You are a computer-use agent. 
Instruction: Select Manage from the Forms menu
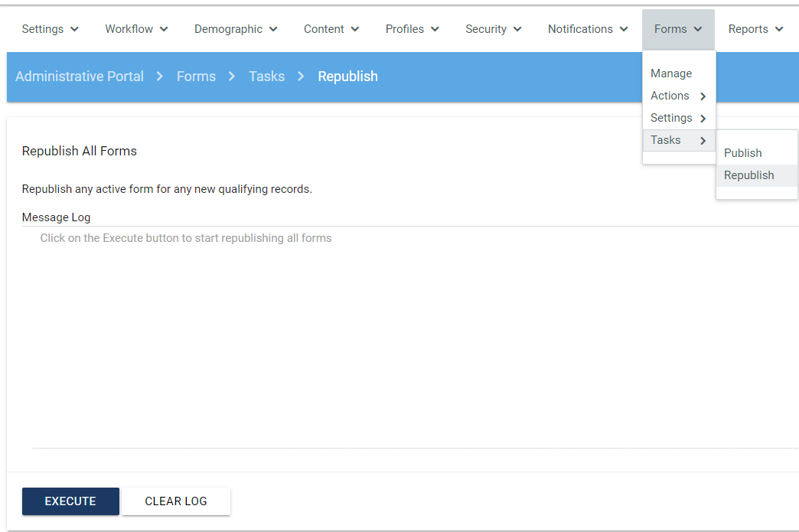click(671, 73)
